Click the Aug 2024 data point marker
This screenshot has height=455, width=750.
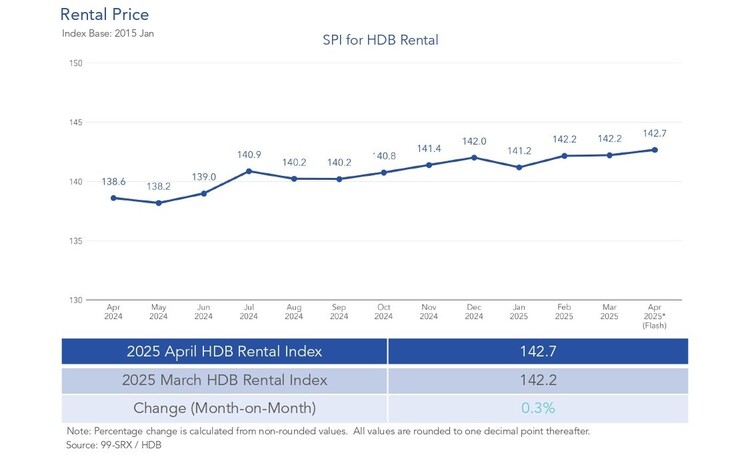coord(294,179)
